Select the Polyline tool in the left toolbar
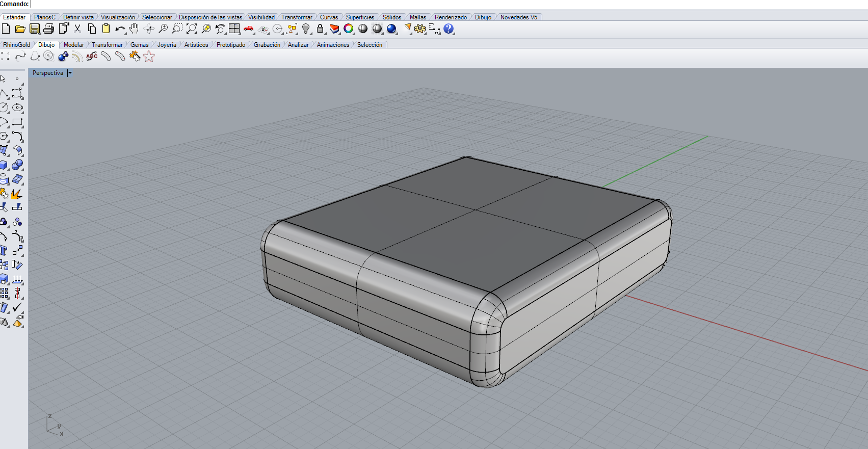This screenshot has height=449, width=868. click(x=4, y=93)
